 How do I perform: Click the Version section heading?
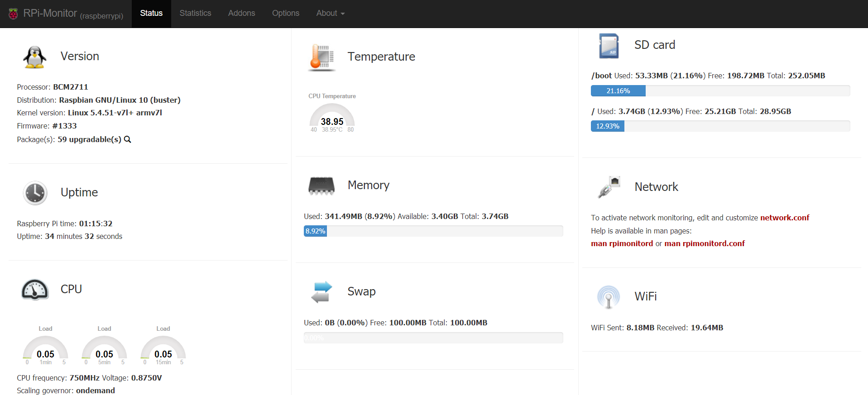80,56
